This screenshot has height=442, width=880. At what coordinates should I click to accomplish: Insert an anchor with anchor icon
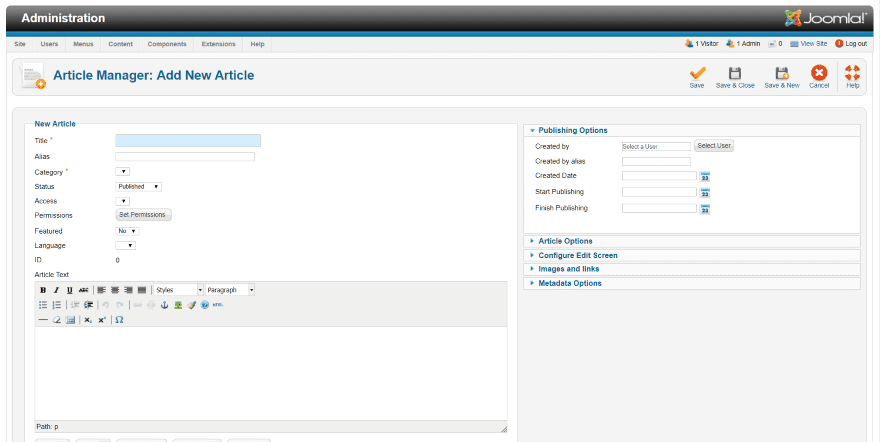click(164, 305)
